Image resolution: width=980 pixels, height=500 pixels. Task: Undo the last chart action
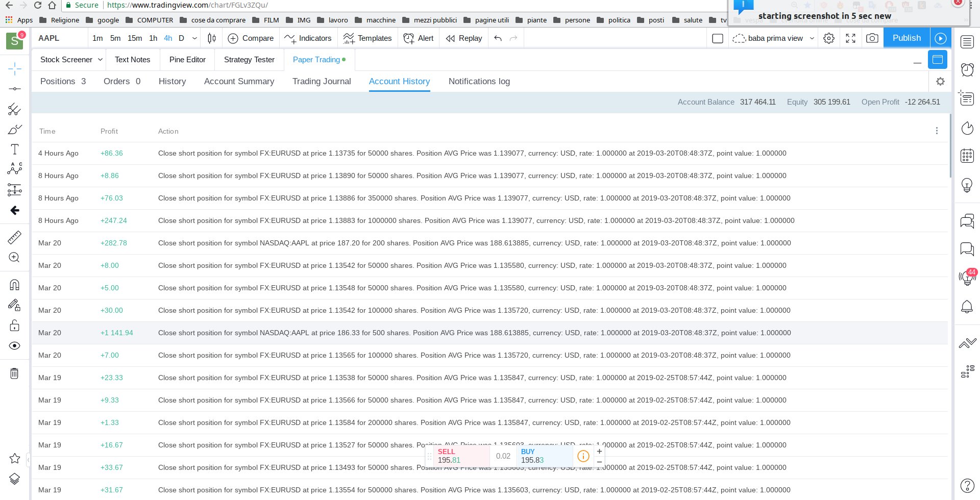coord(498,38)
